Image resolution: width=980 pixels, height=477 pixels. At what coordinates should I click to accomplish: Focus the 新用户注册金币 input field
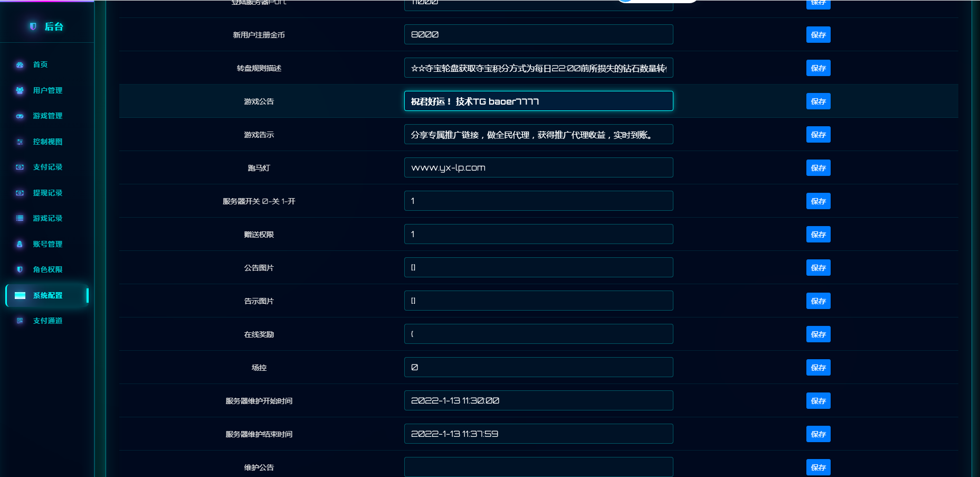point(538,34)
